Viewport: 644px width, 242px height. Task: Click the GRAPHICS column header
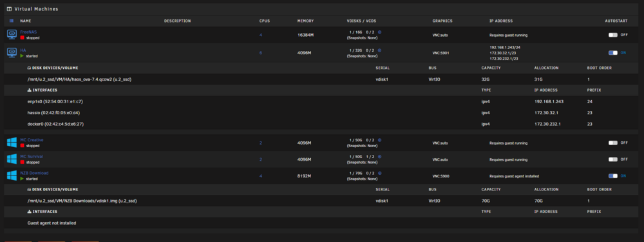coord(442,21)
